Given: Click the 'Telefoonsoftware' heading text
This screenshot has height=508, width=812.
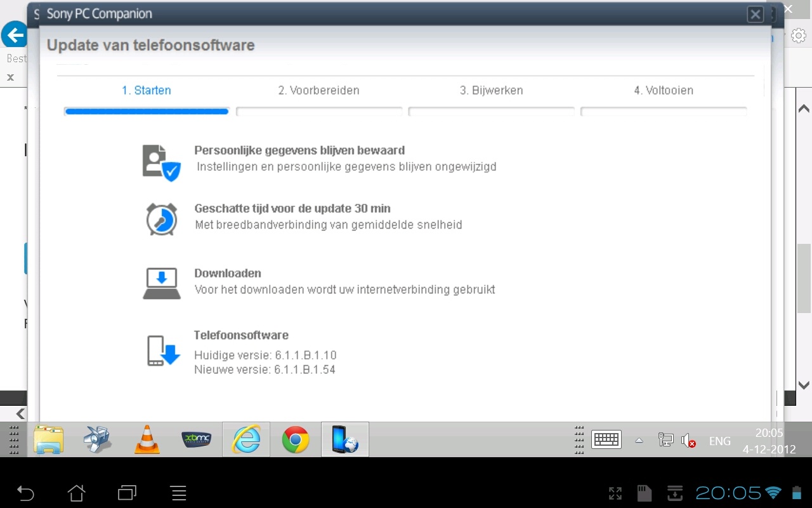Looking at the screenshot, I should 241,335.
